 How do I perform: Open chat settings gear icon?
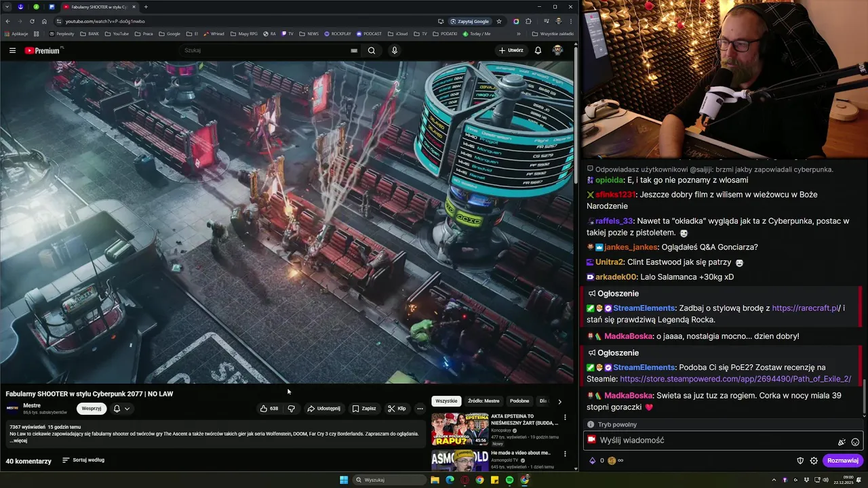814,461
